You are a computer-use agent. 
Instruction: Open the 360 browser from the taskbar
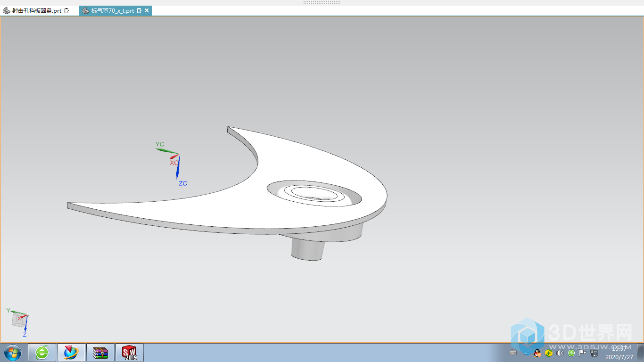[42, 353]
